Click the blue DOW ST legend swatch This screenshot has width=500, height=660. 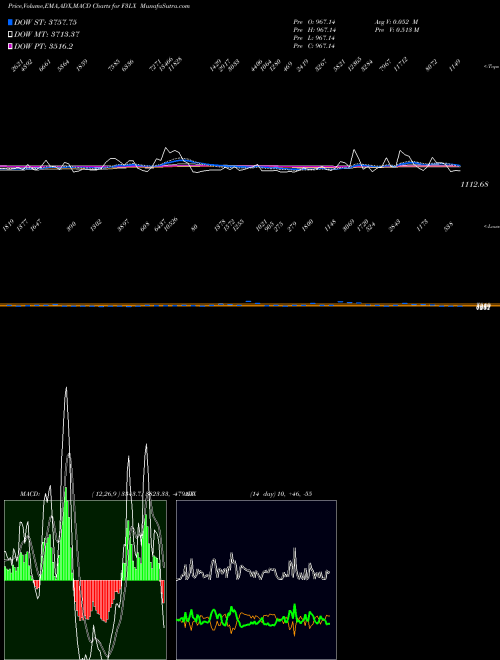(10, 22)
